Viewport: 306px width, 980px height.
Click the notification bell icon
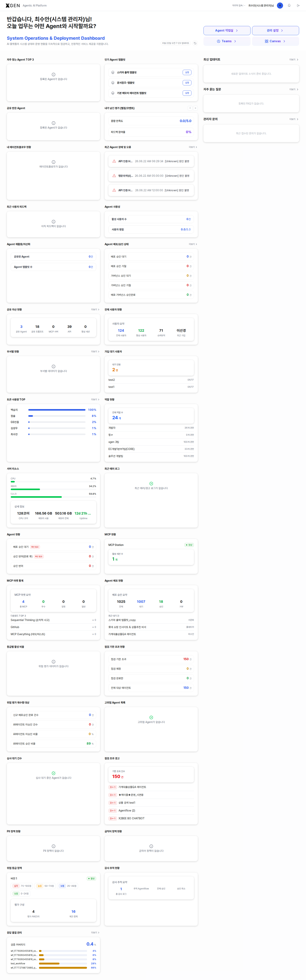click(289, 5)
